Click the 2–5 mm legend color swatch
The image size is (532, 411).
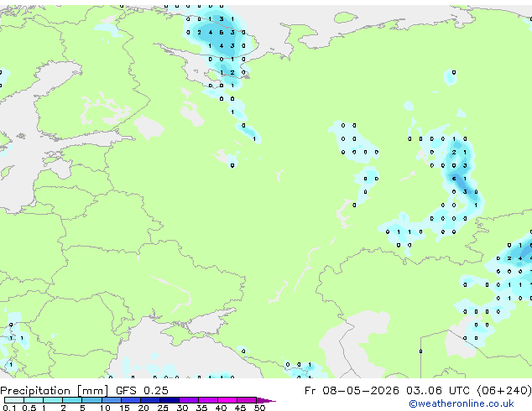[72, 400]
